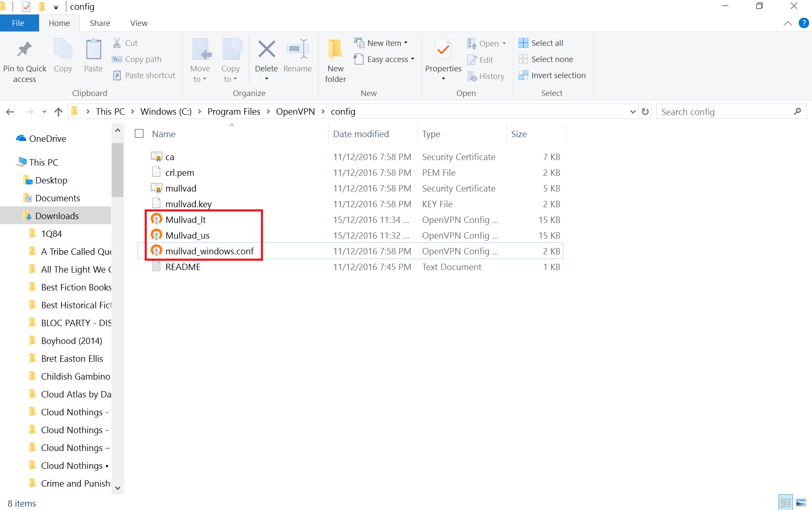Viewport: 812px width, 510px height.
Task: Click Pin to Quick access icon
Action: [25, 50]
